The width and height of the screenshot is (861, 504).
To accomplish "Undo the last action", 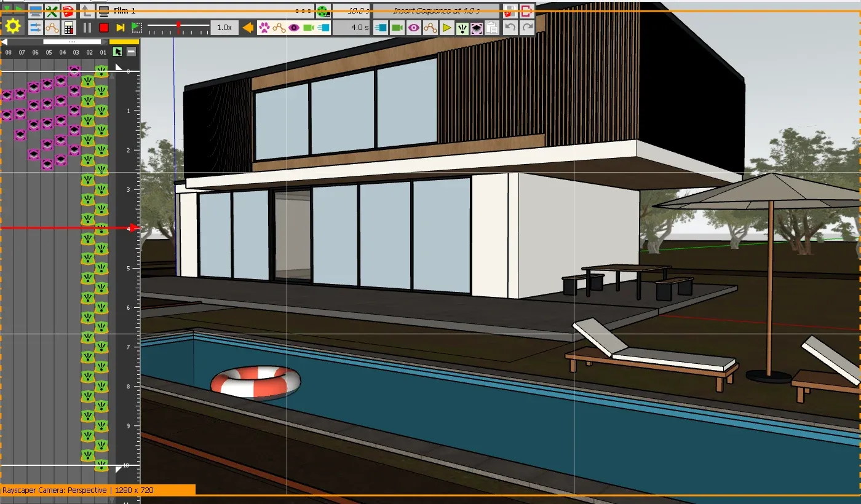I will coord(510,28).
